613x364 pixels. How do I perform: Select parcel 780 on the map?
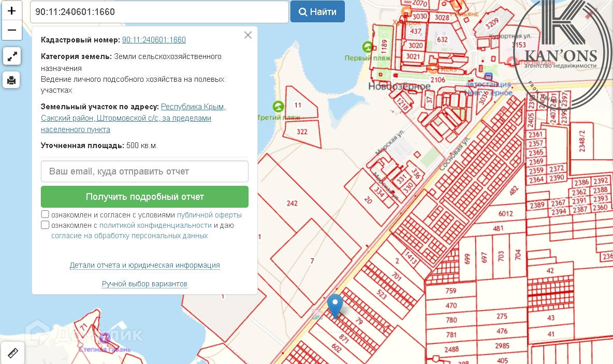click(x=451, y=320)
